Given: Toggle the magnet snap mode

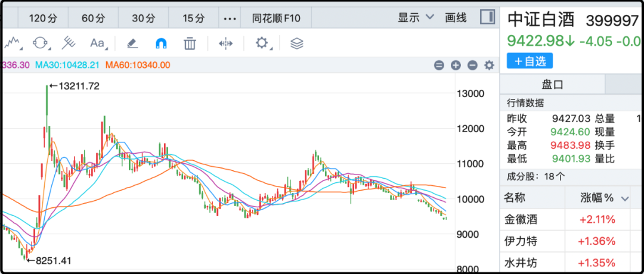Looking at the screenshot, I should click(161, 43).
